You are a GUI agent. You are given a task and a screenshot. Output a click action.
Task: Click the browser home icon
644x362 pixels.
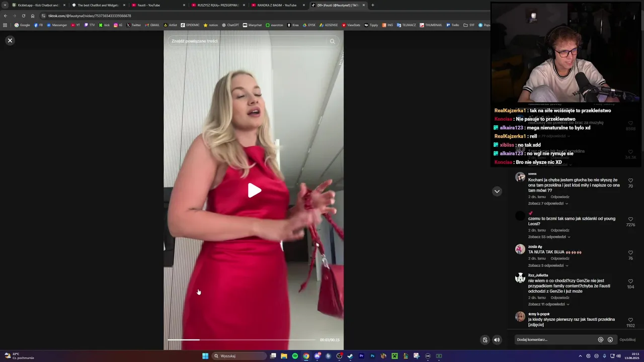coord(33,16)
